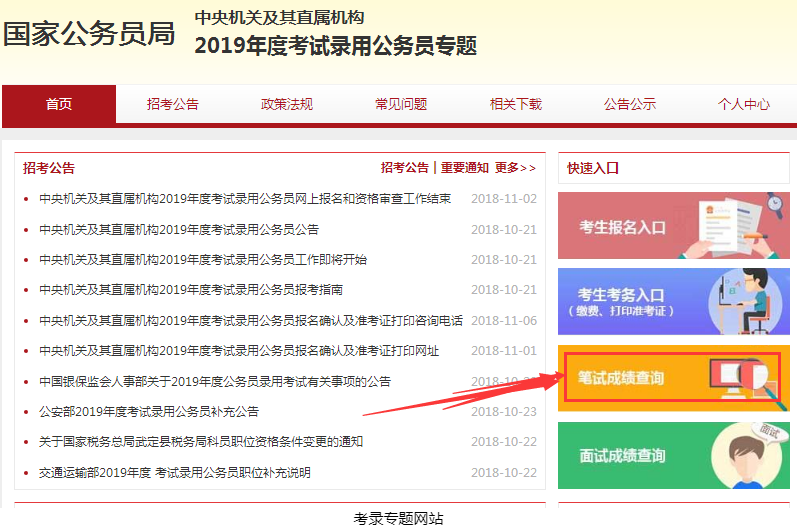800x528 pixels.
Task: Select the 常见问题 navigation tab
Action: (401, 104)
